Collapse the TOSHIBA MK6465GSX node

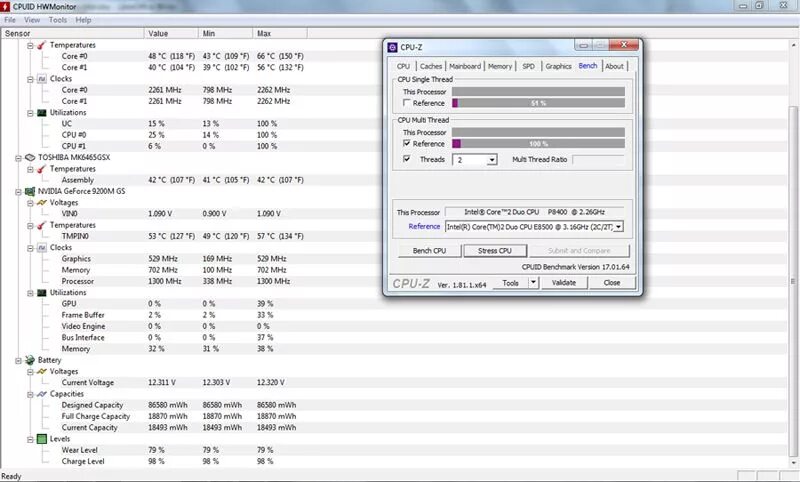[x=18, y=158]
